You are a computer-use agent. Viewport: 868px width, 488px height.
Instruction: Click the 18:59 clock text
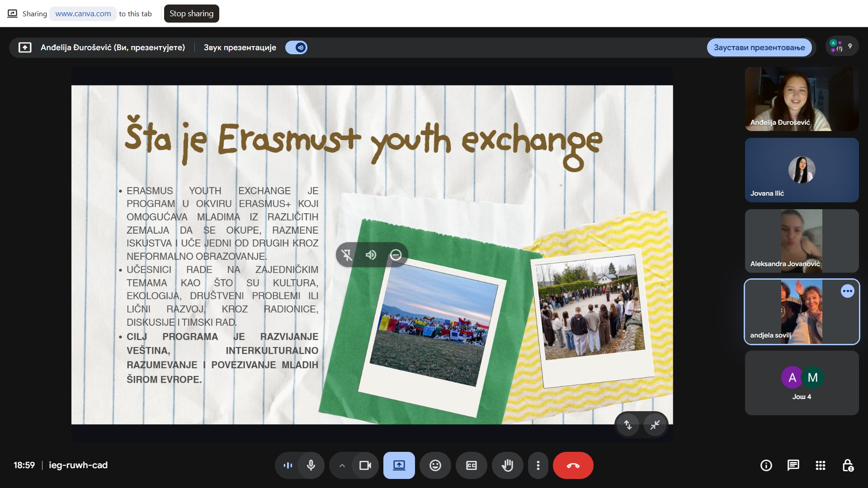pos(24,465)
